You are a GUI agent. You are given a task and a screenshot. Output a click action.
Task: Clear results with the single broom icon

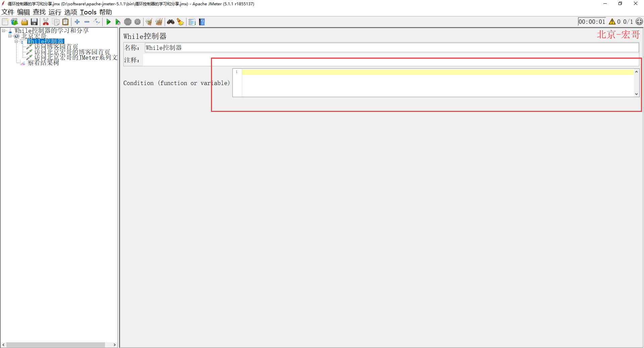click(x=149, y=22)
